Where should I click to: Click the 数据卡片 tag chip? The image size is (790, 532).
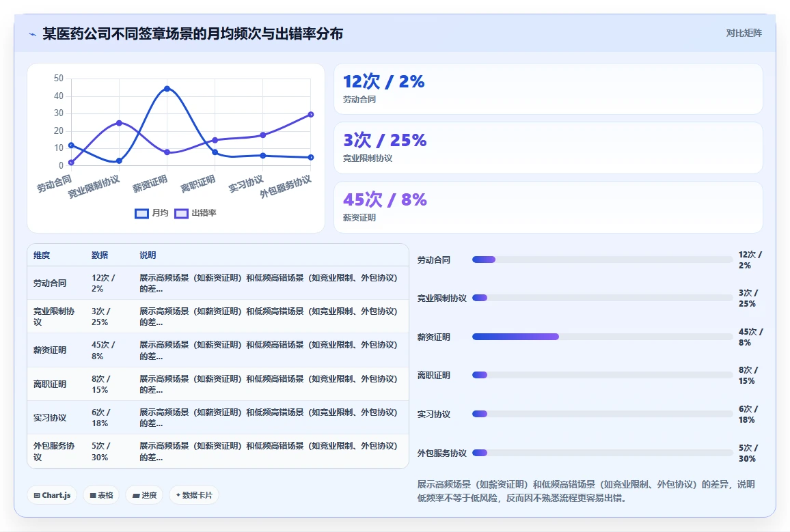[194, 495]
